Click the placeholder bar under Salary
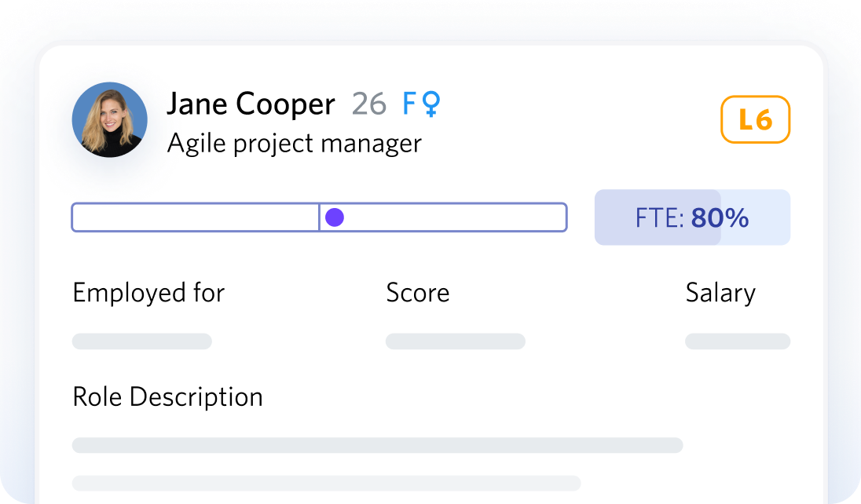The image size is (861, 504). pyautogui.click(x=738, y=341)
